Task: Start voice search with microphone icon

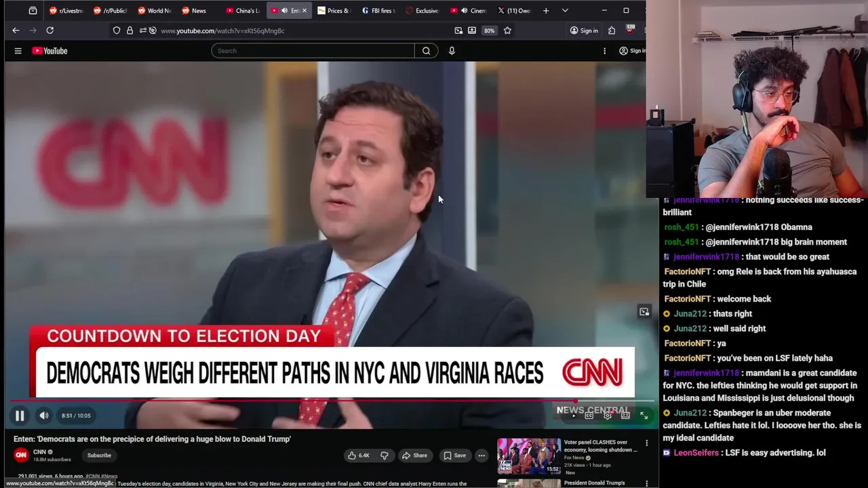Action: click(x=452, y=51)
